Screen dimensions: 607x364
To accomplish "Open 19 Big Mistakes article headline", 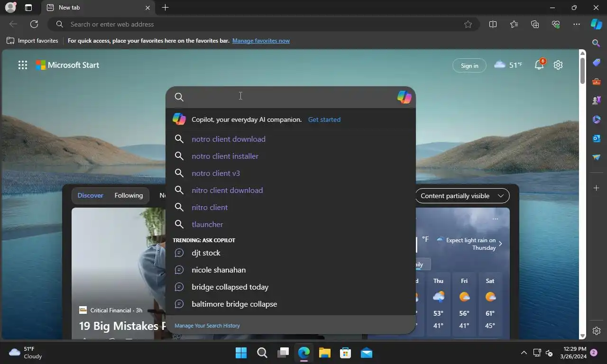I will (122, 326).
